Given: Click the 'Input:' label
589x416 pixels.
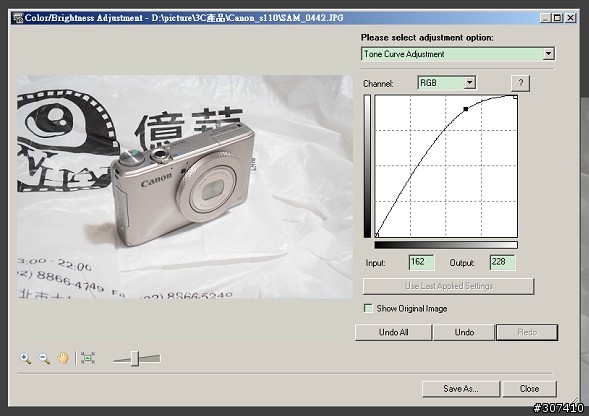Looking at the screenshot, I should [x=376, y=263].
